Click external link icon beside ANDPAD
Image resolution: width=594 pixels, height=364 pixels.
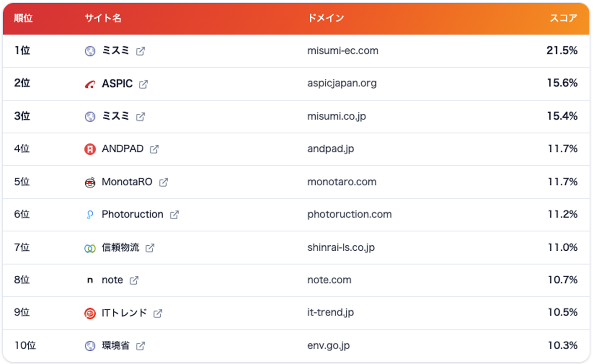pyautogui.click(x=154, y=149)
